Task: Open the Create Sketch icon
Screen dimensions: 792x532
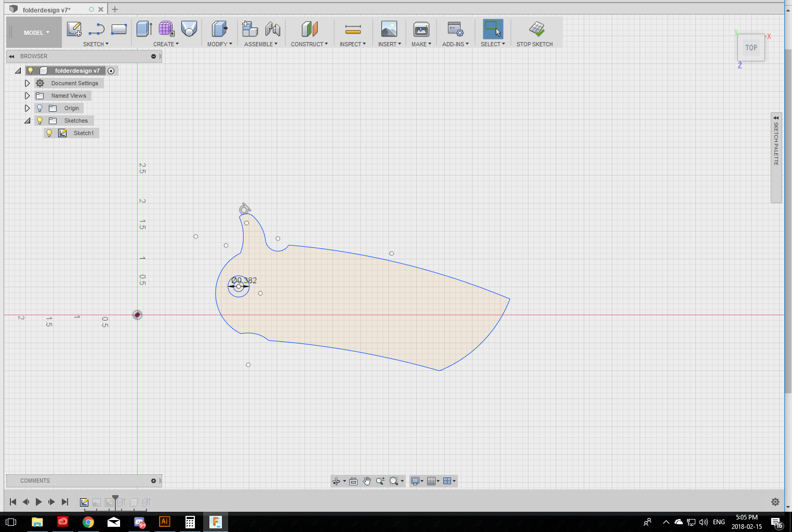Action: [74, 29]
